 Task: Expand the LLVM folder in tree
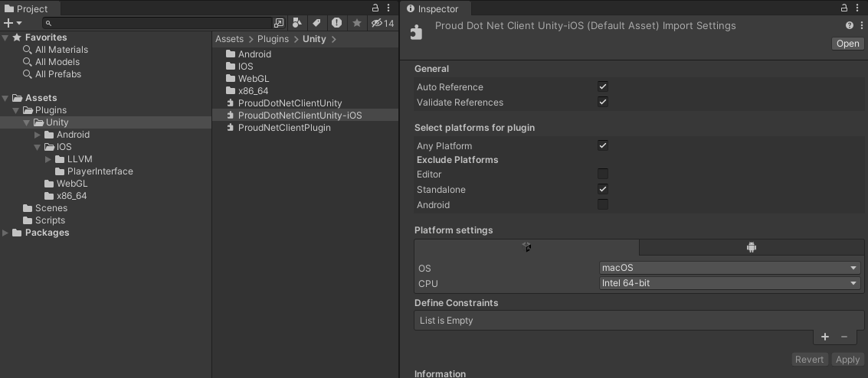(x=48, y=159)
